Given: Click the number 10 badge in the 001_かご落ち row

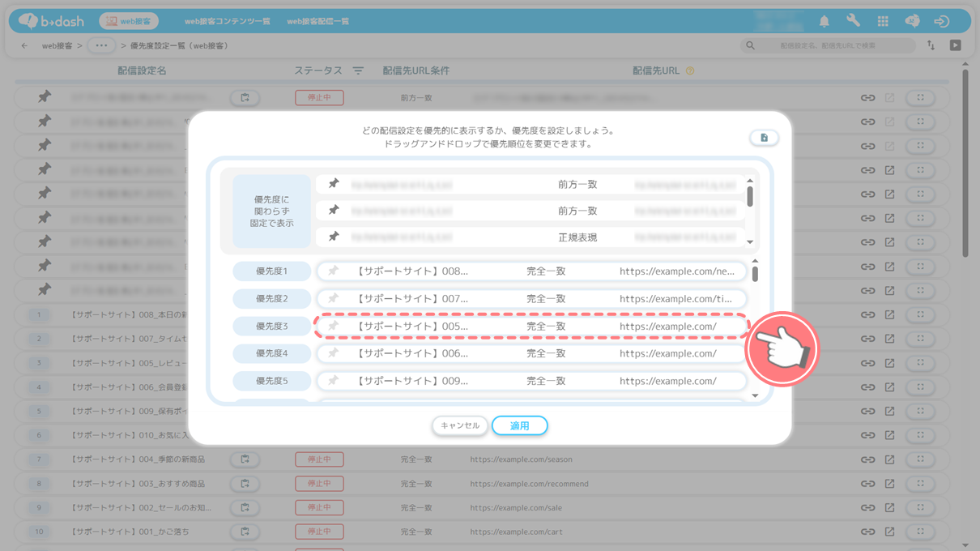Looking at the screenshot, I should [x=39, y=532].
